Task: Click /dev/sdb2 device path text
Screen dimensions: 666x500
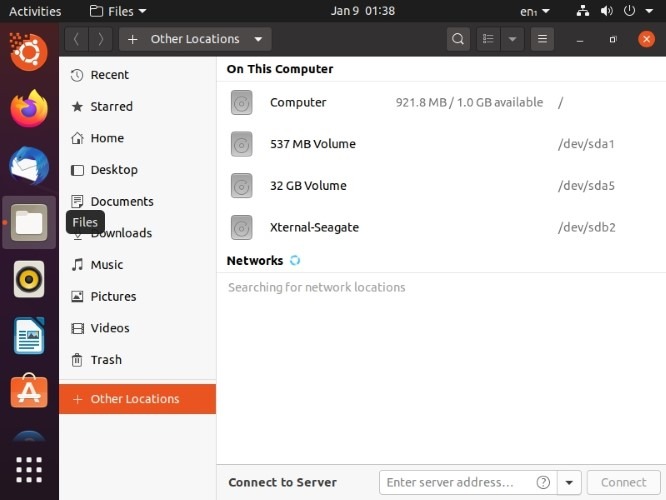Action: click(x=587, y=227)
